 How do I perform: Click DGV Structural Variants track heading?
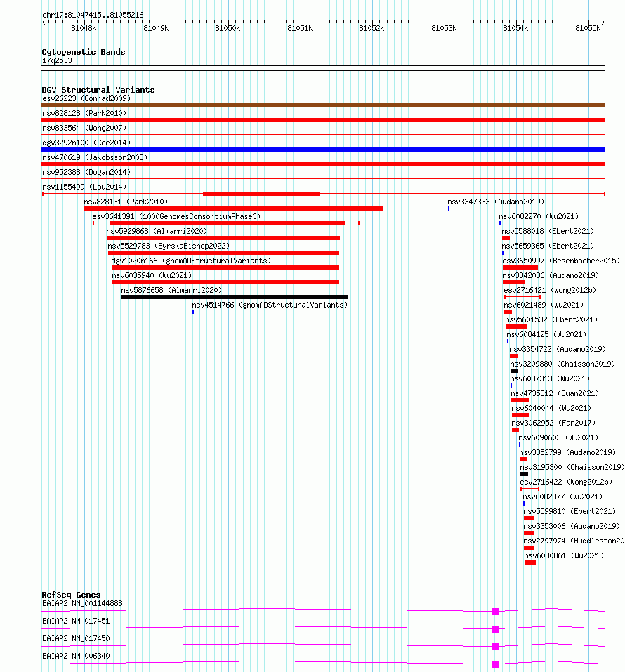point(98,90)
